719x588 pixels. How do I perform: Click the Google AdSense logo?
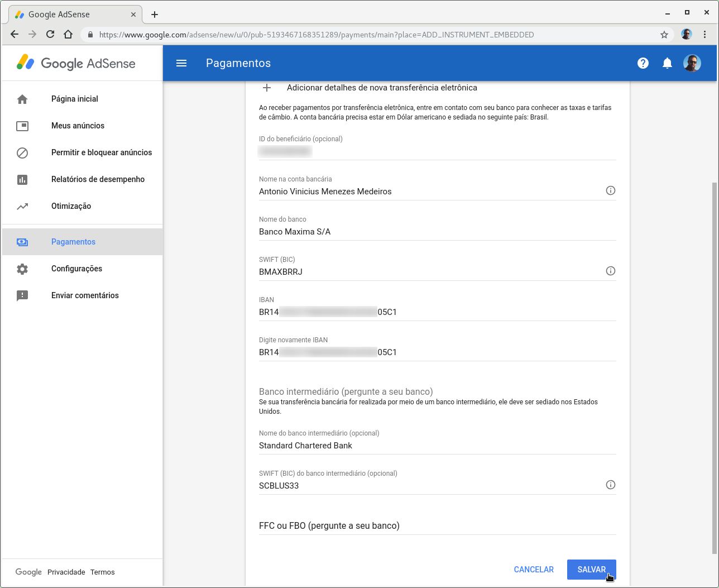click(x=76, y=63)
